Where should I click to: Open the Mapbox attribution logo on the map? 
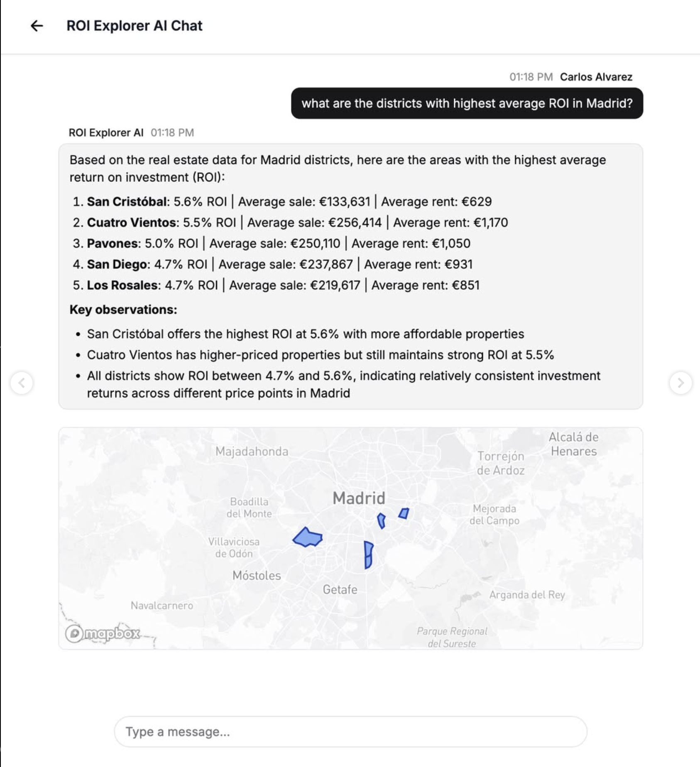point(103,633)
